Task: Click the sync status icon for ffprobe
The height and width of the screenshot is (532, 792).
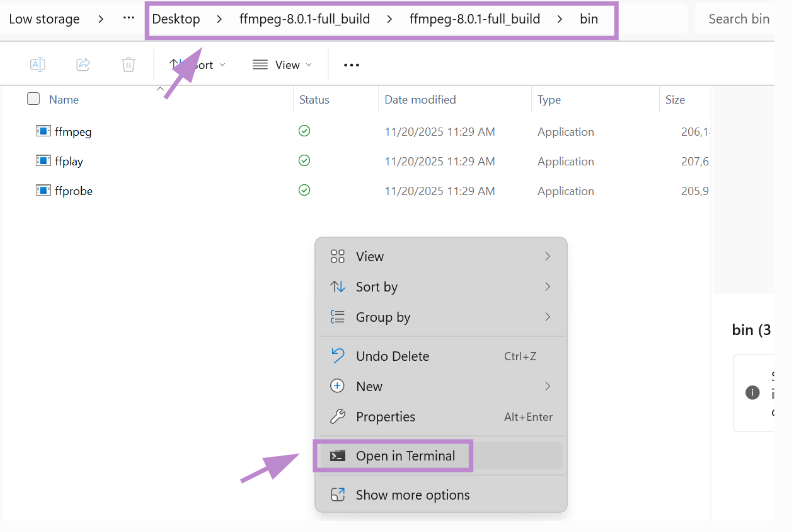Action: coord(304,190)
